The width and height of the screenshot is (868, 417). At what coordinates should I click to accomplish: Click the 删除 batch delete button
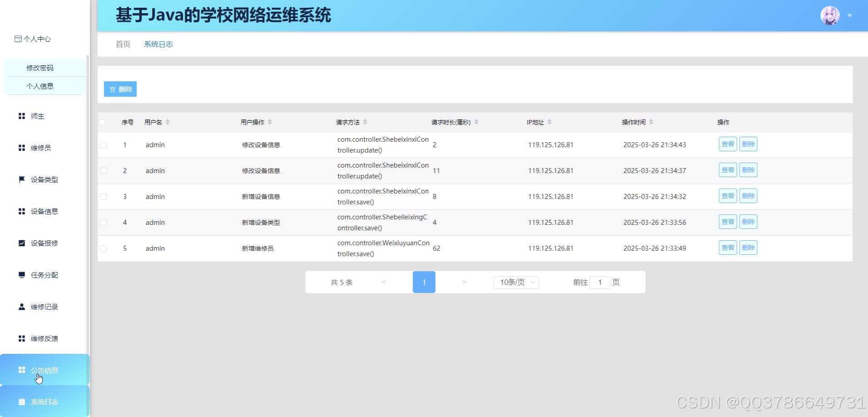pos(120,89)
